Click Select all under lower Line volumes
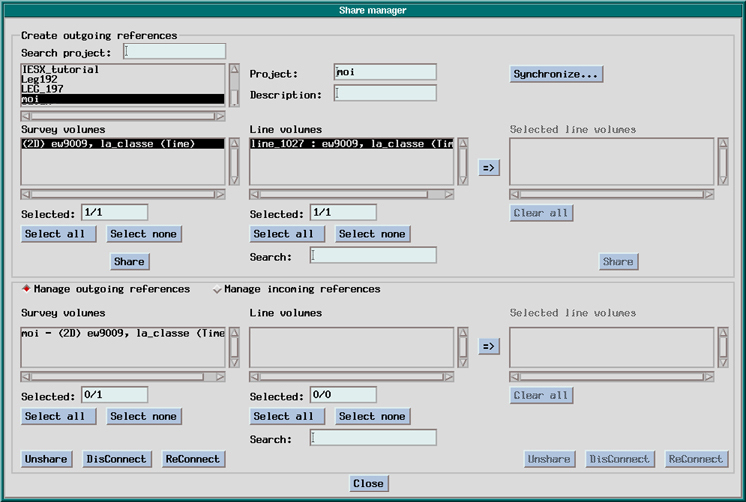The height and width of the screenshot is (502, 746). click(286, 416)
